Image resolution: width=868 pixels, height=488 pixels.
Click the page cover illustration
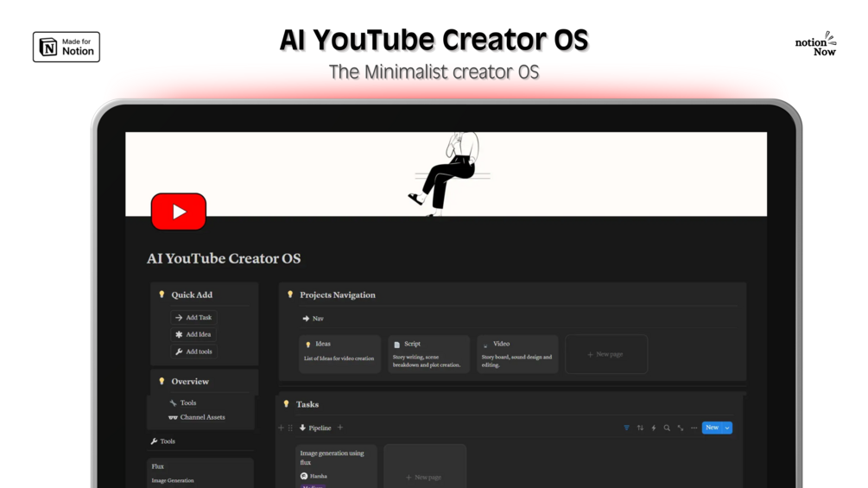click(447, 174)
